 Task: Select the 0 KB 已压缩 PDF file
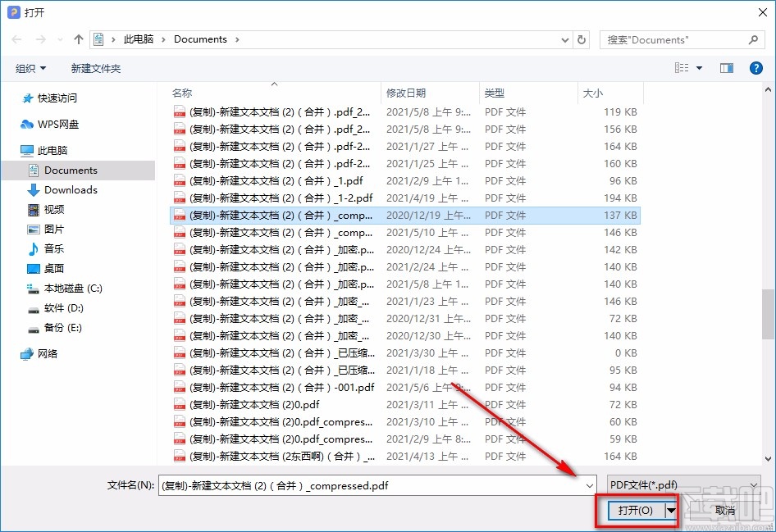click(x=405, y=353)
